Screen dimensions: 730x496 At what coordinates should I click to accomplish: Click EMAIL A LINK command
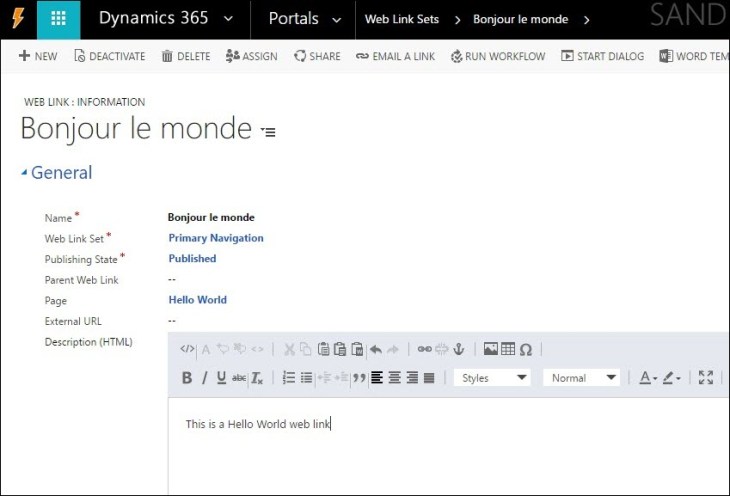tap(395, 56)
